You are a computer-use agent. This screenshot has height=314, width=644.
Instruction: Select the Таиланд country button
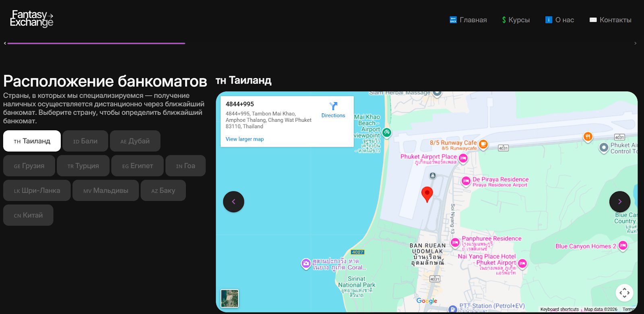32,141
